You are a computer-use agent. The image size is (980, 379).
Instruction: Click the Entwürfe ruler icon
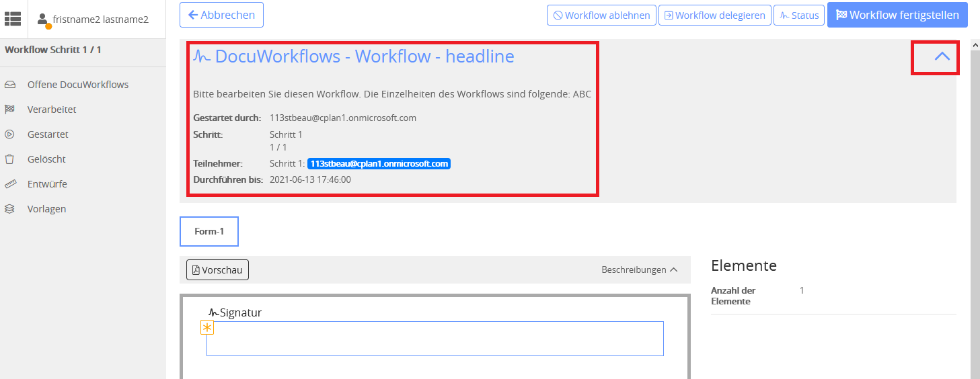[9, 184]
